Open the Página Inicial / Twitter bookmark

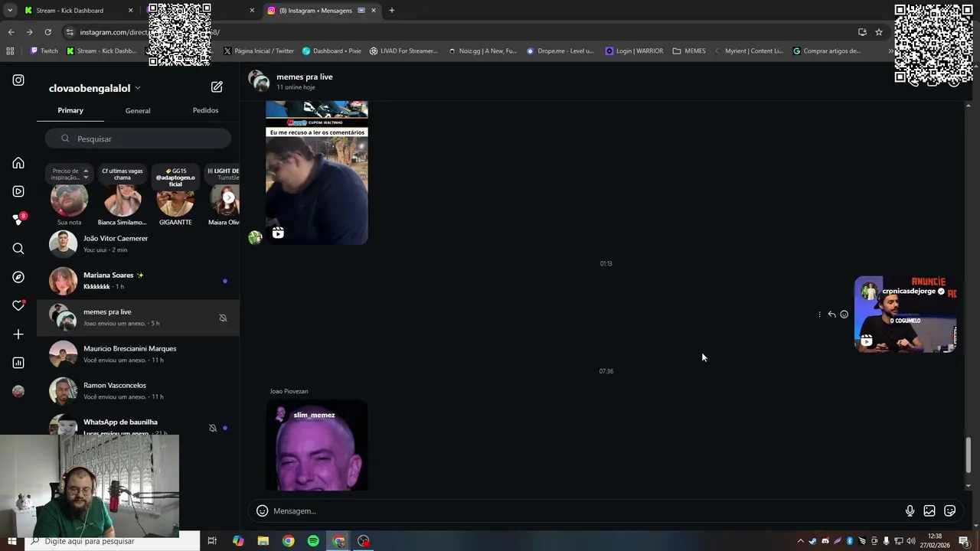tap(259, 51)
